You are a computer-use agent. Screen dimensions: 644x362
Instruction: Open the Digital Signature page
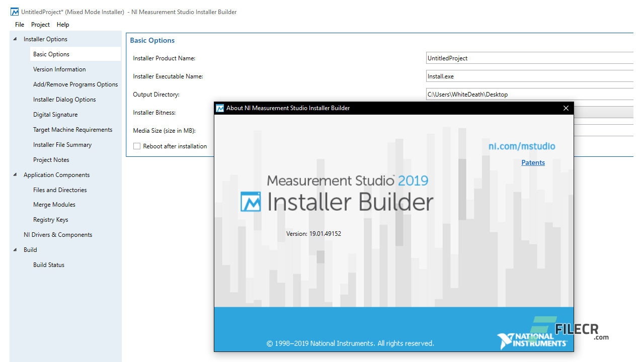coord(55,115)
